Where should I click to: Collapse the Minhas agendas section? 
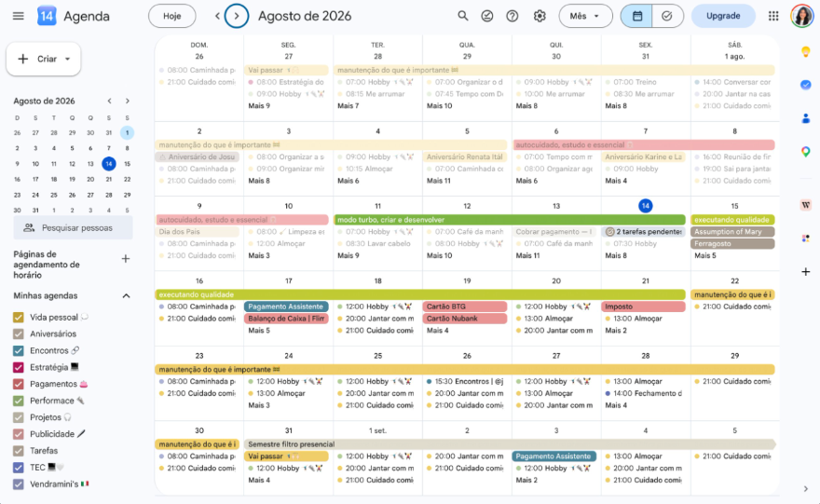point(126,296)
